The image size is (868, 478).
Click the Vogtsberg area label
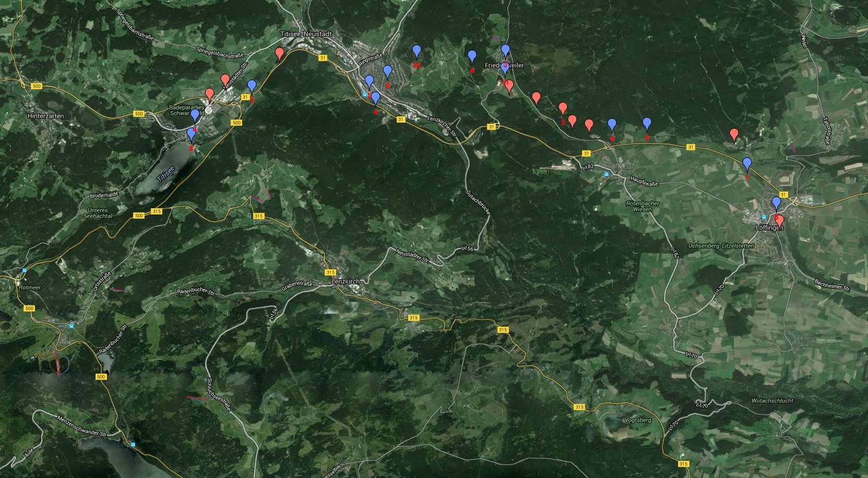click(x=637, y=420)
